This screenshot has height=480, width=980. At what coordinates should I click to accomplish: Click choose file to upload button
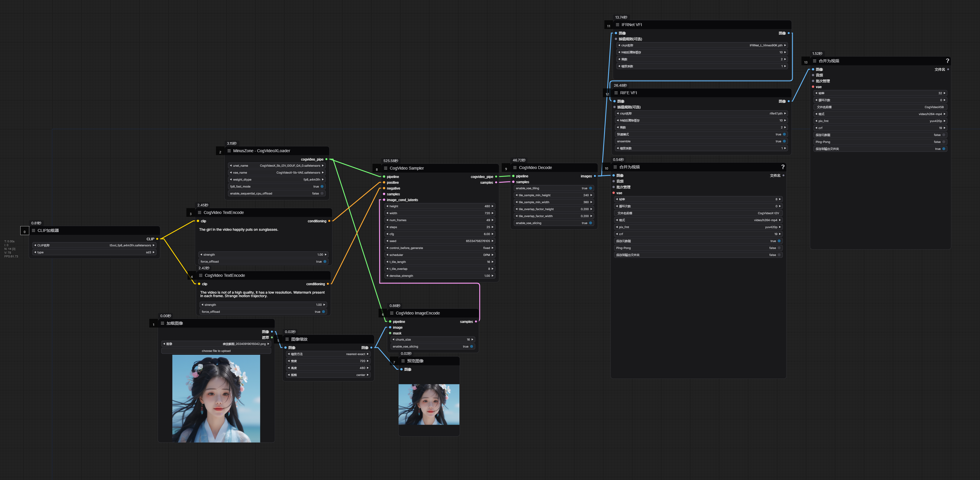click(216, 351)
